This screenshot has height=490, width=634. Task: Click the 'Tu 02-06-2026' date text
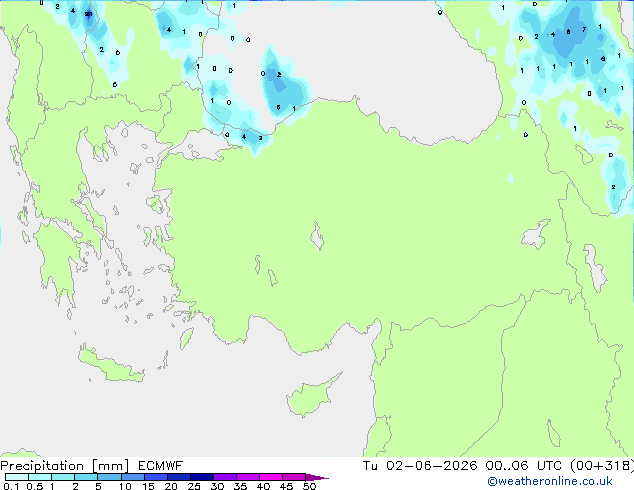[x=420, y=466]
